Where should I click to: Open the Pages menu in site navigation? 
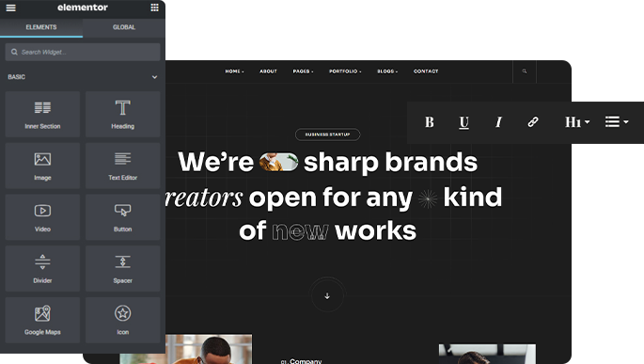303,71
